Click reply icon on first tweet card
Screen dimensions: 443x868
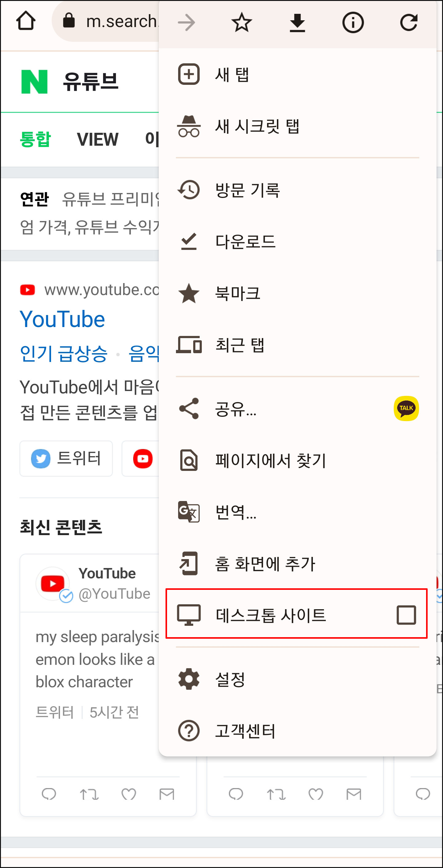pos(49,794)
